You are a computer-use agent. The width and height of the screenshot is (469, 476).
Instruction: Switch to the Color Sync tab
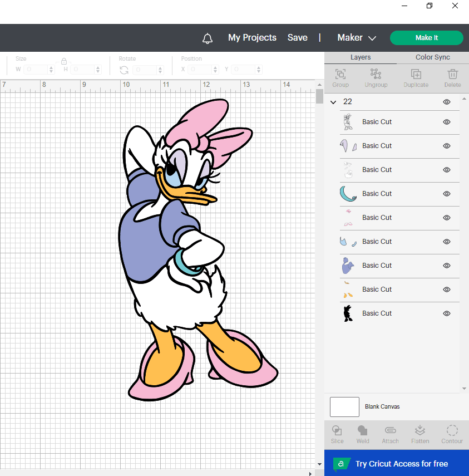[x=432, y=57]
